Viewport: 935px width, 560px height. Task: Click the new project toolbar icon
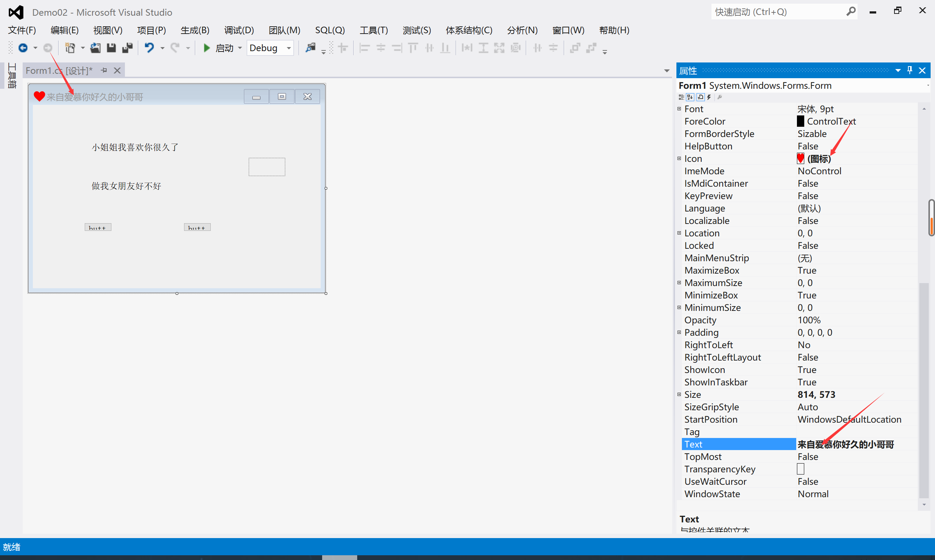[70, 48]
